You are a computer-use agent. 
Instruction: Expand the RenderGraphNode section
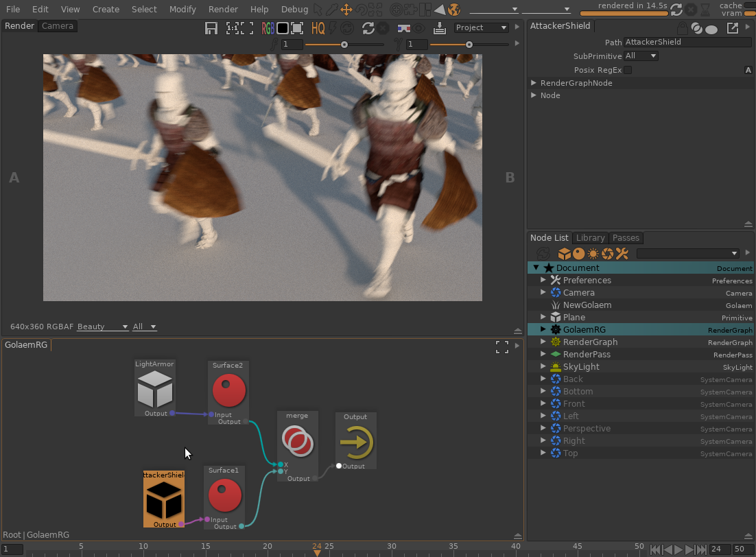[x=534, y=83]
